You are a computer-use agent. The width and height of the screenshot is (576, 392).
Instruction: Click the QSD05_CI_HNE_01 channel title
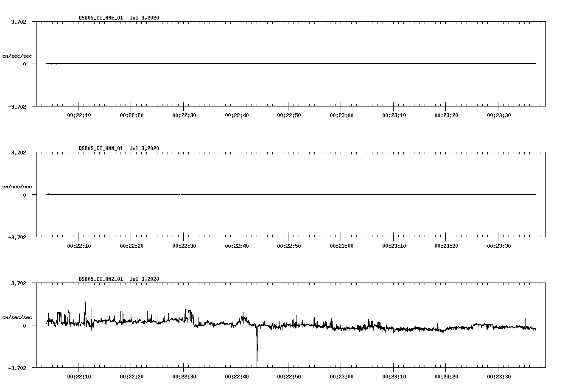pyautogui.click(x=101, y=18)
